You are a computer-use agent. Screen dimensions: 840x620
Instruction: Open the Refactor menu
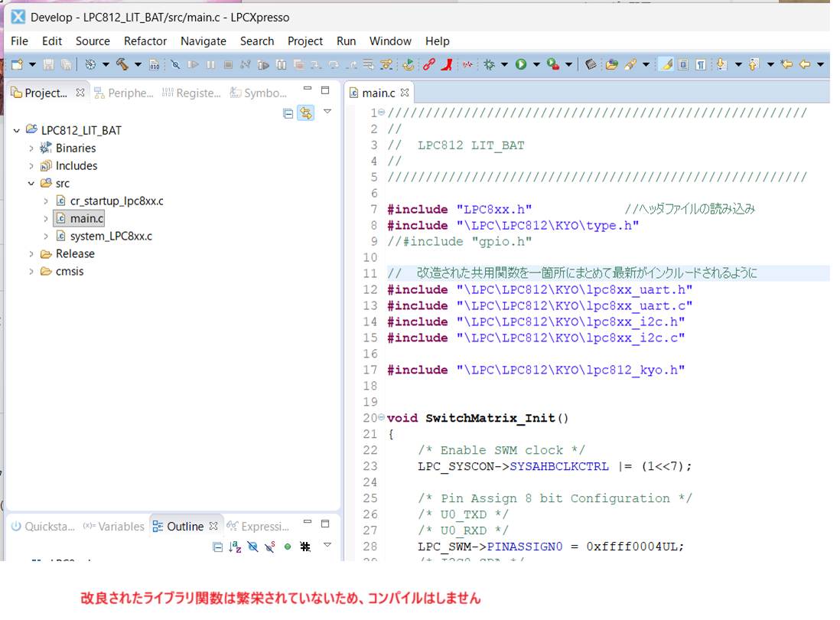145,41
